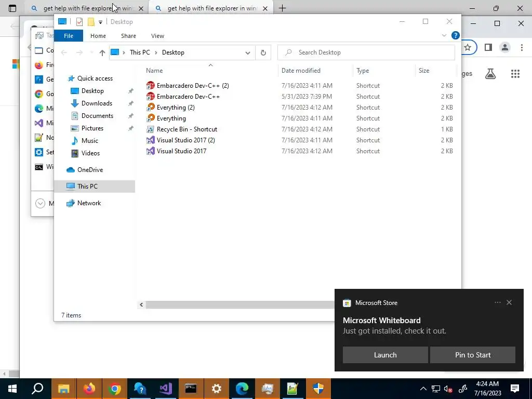The height and width of the screenshot is (399, 532).
Task: Bookmark page with star icon
Action: click(468, 47)
